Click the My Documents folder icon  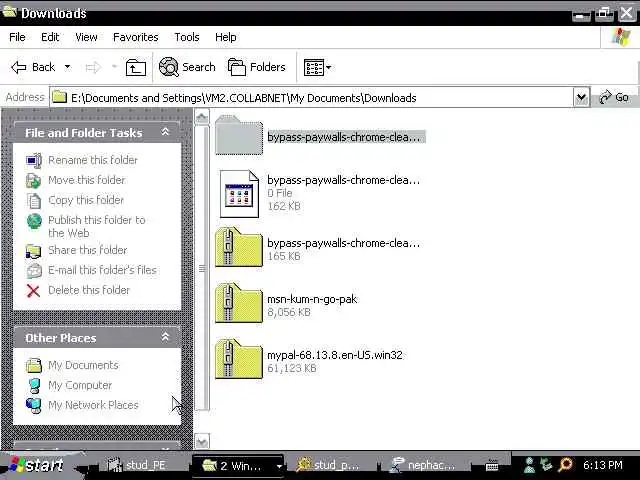click(34, 365)
